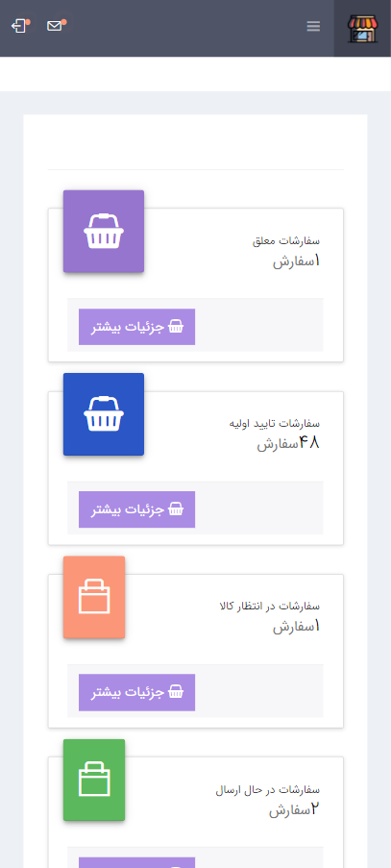This screenshot has height=868, width=391.
Task: Click the partially visible button under سفارشات در حال ارسال
Action: [136, 862]
